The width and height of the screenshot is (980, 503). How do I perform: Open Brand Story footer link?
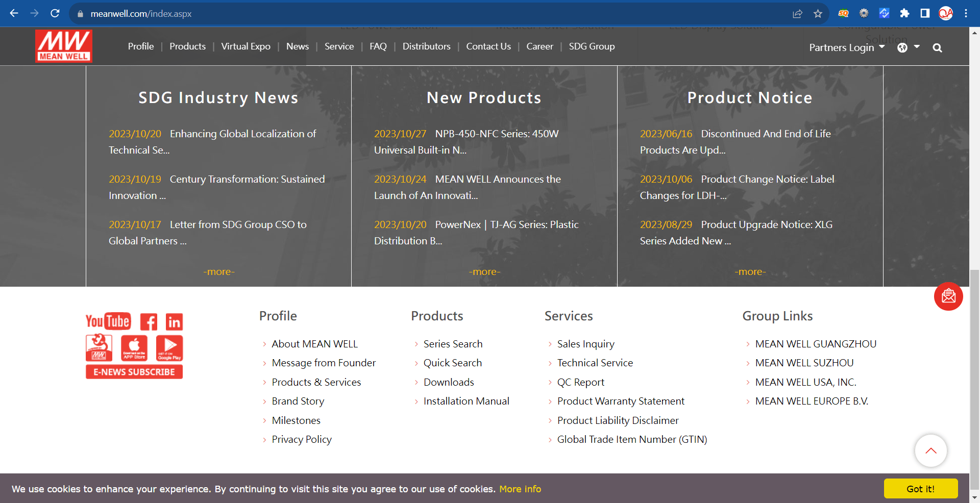pos(298,401)
